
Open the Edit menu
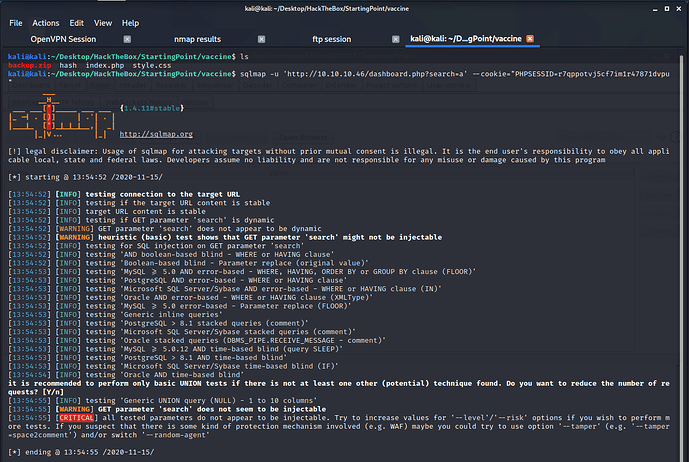76,23
